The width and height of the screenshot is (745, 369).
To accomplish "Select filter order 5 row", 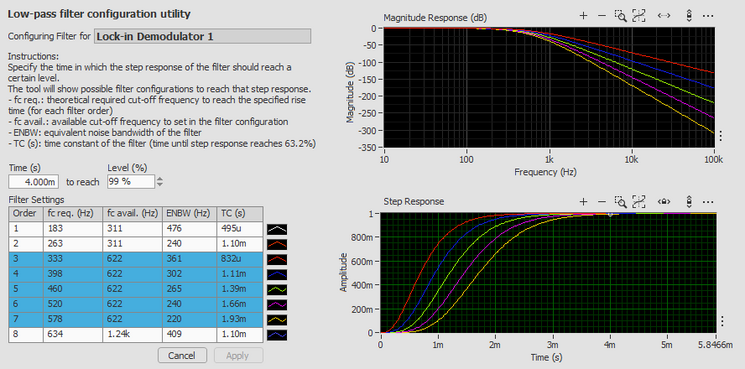I will (x=136, y=289).
